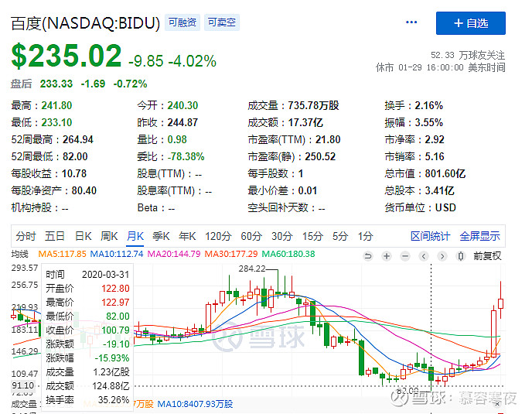Screen dimensions: 532x414
Task: Click the 市盈率(TTM) 21.80 value
Action: tap(328, 139)
